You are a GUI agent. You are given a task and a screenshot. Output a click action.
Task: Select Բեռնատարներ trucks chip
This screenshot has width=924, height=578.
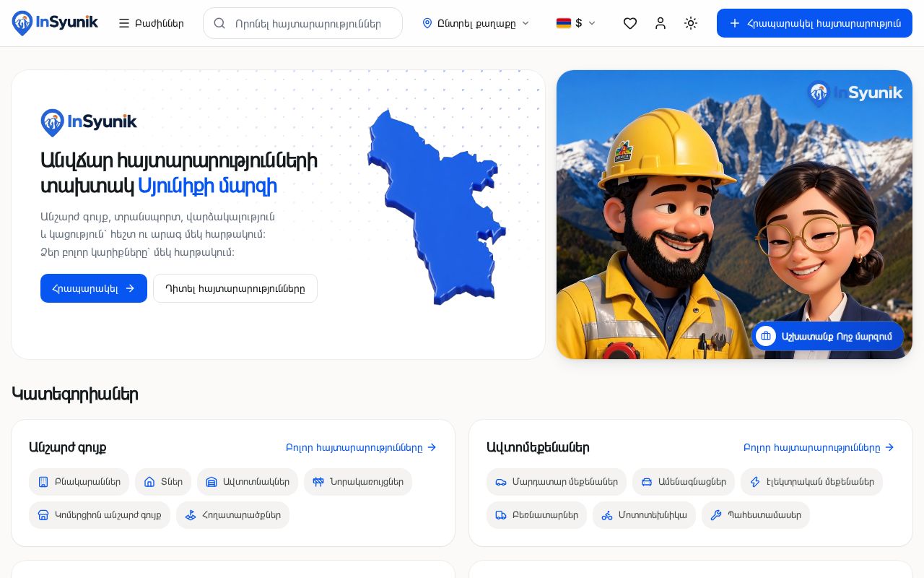tap(536, 515)
